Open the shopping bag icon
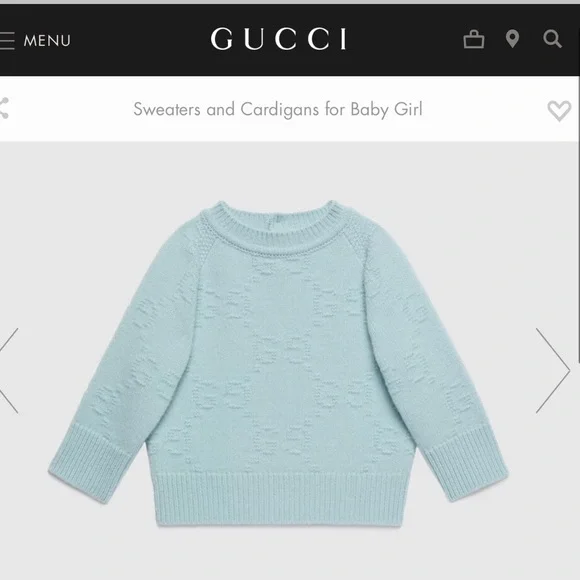 pos(474,39)
